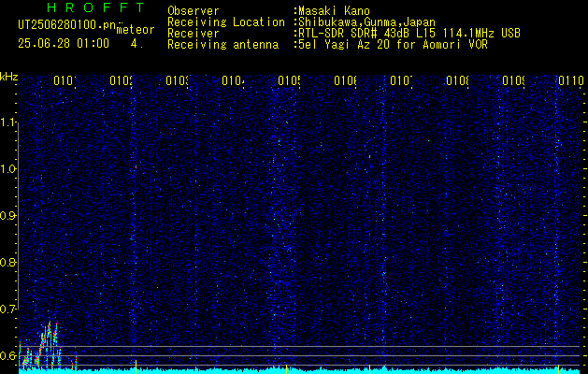Viewport: 588px width, 374px height.
Task: Select the file name UT2506280100.pn
Action: (x=66, y=25)
